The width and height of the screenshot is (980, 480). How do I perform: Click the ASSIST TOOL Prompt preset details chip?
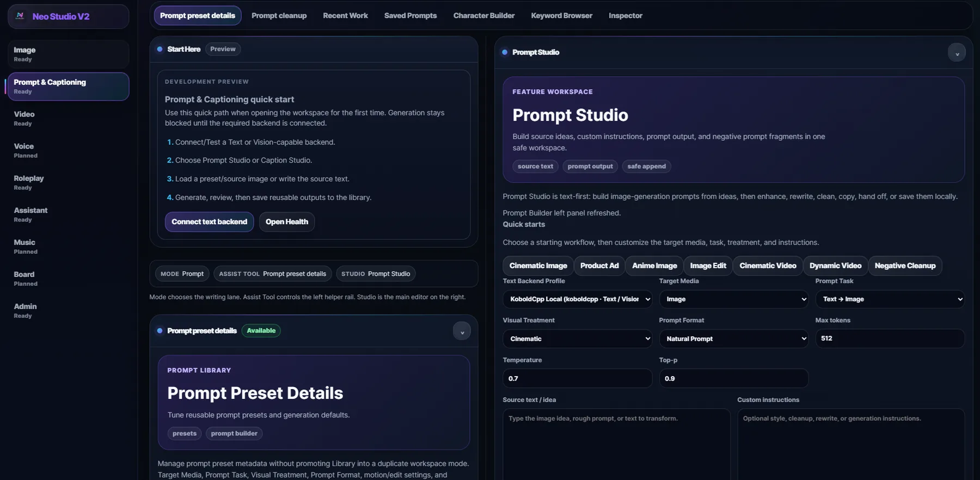click(272, 274)
